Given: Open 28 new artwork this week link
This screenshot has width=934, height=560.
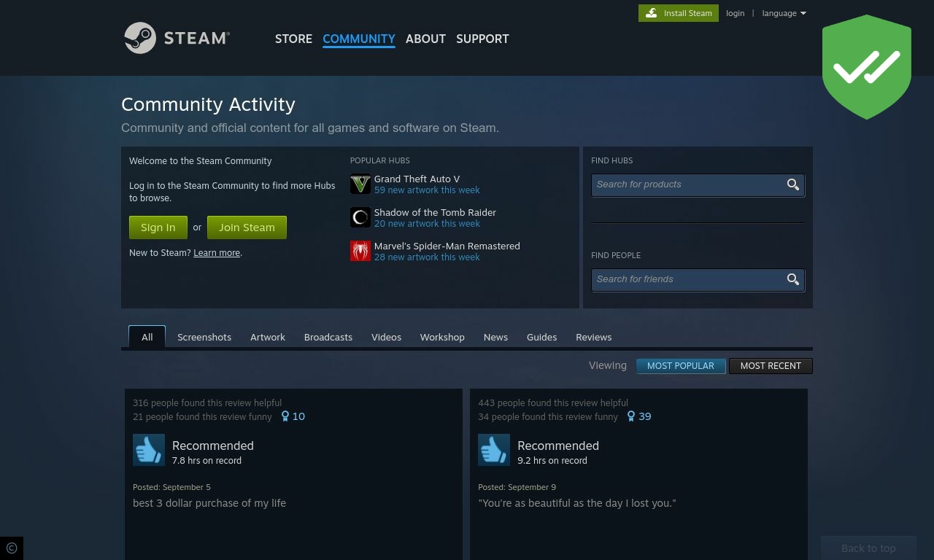Looking at the screenshot, I should [427, 257].
